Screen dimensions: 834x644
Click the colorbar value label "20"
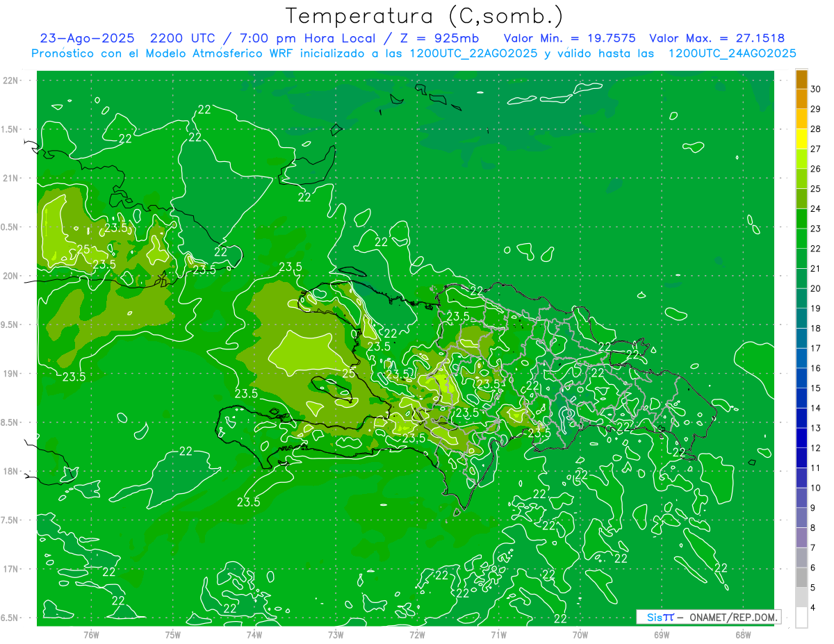pos(816,288)
